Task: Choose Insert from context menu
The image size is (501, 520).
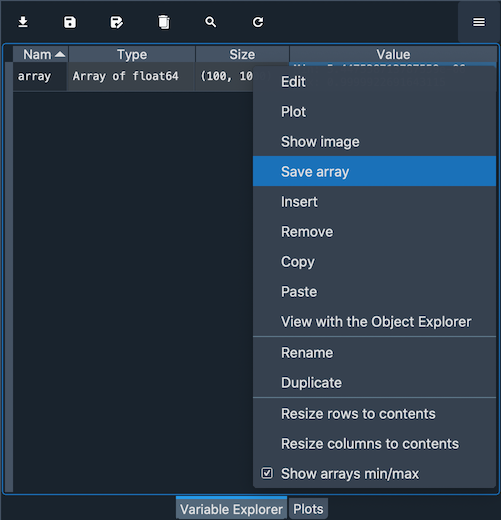Action: pos(374,202)
